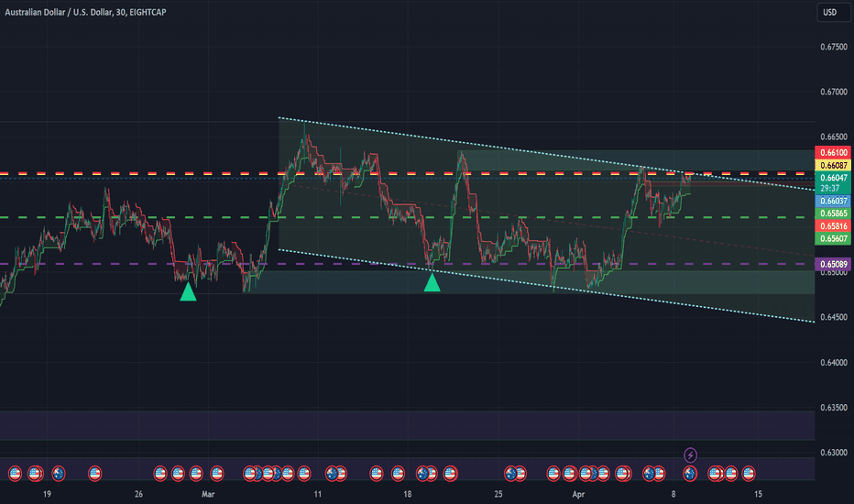
Task: Click the red 0.65816 price label
Action: 833,226
